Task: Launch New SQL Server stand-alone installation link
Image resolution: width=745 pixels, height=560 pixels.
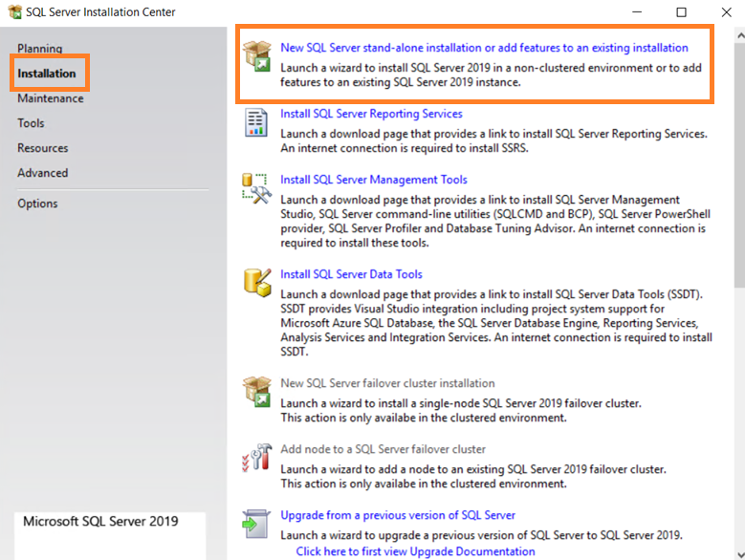Action: coord(484,48)
